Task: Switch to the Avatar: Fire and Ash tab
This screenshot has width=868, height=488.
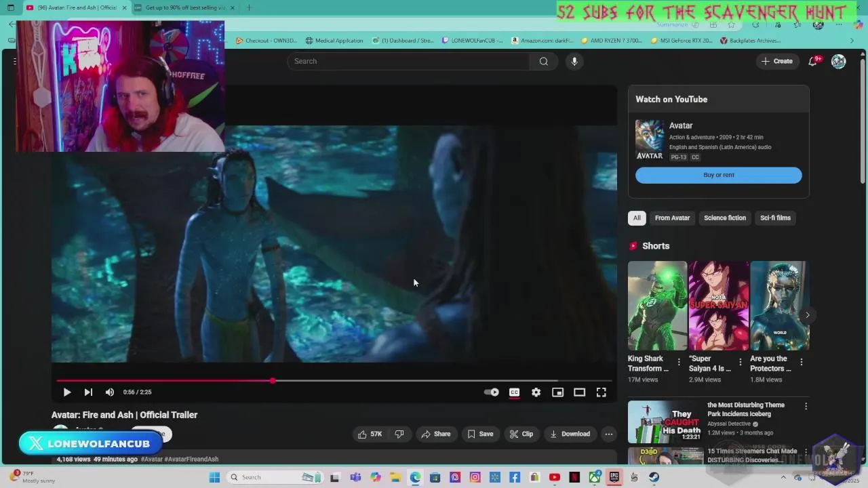Action: 77,7
